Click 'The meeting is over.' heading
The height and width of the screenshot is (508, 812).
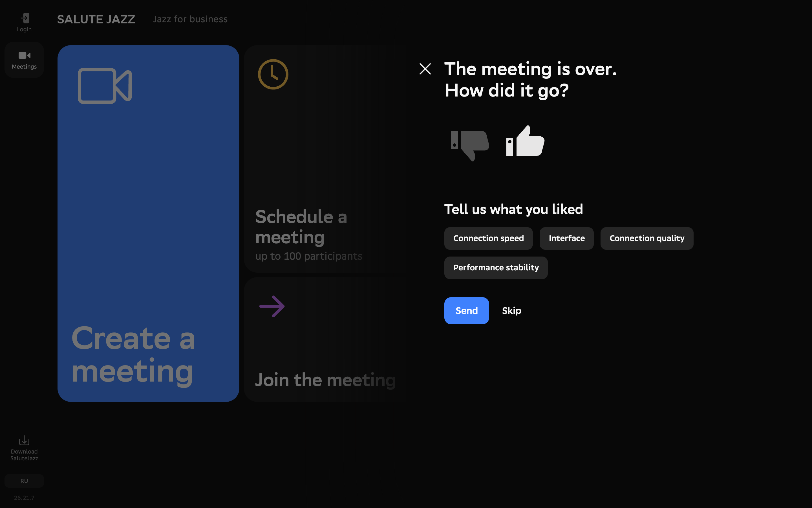pyautogui.click(x=531, y=69)
